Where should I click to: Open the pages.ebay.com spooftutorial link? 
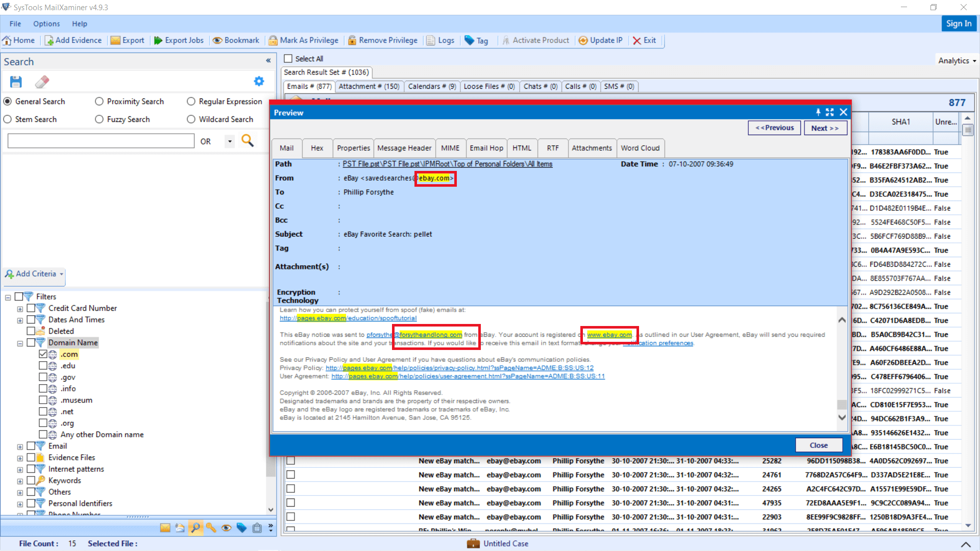[x=348, y=318]
